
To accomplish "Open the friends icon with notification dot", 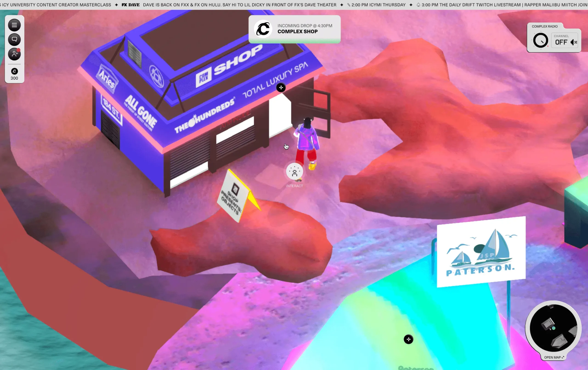I will click(14, 54).
